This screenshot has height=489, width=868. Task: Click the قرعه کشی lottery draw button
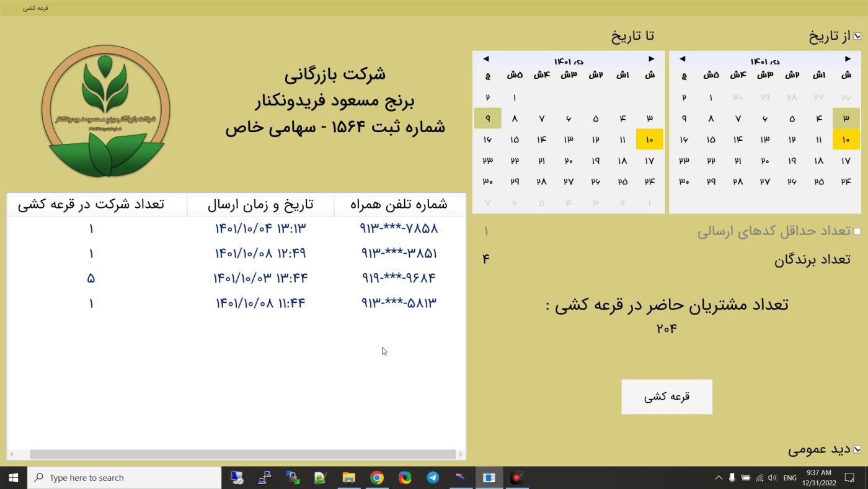tap(666, 397)
